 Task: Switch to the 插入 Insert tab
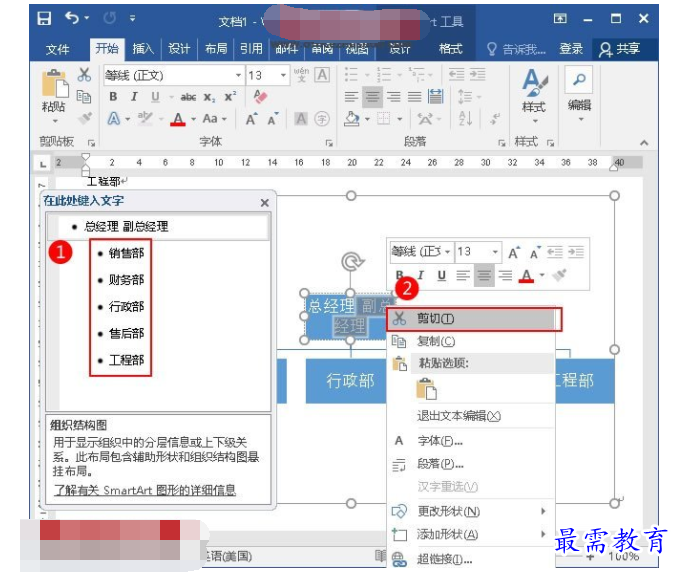tap(143, 49)
